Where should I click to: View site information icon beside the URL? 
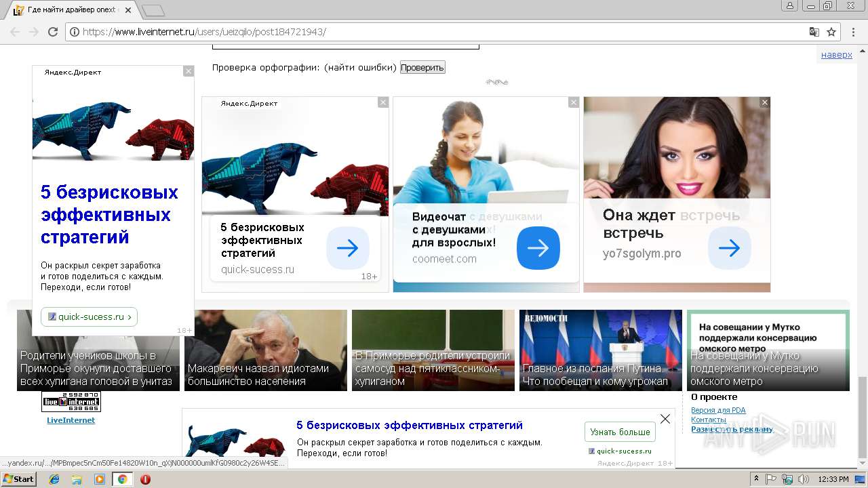[75, 32]
